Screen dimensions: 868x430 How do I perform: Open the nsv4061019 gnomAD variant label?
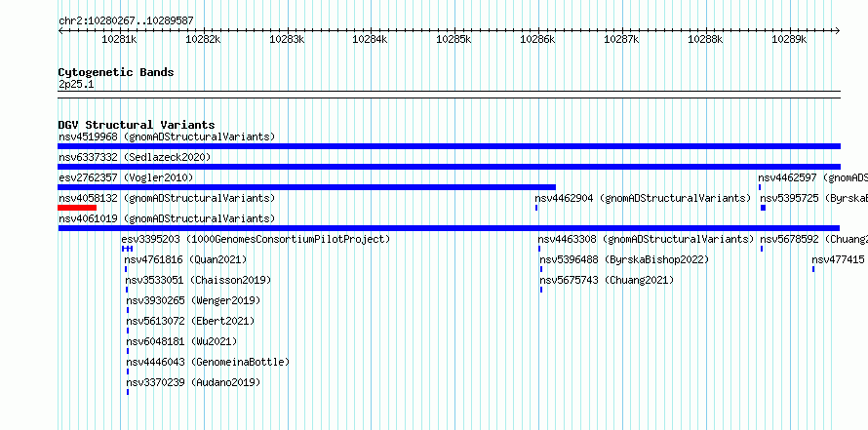click(167, 218)
